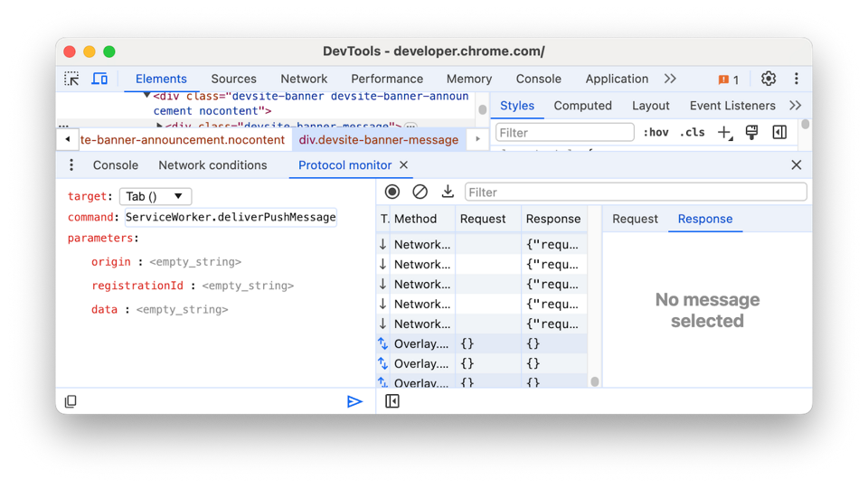This screenshot has height=488, width=868.
Task: Click the div.devsite-banner-message breadcrumb
Action: point(379,140)
